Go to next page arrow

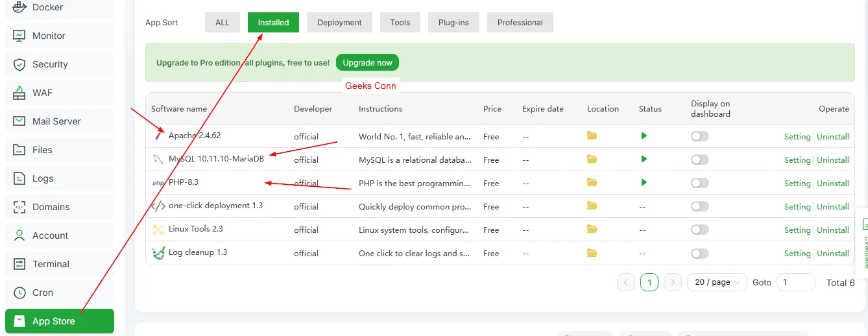pyautogui.click(x=673, y=282)
